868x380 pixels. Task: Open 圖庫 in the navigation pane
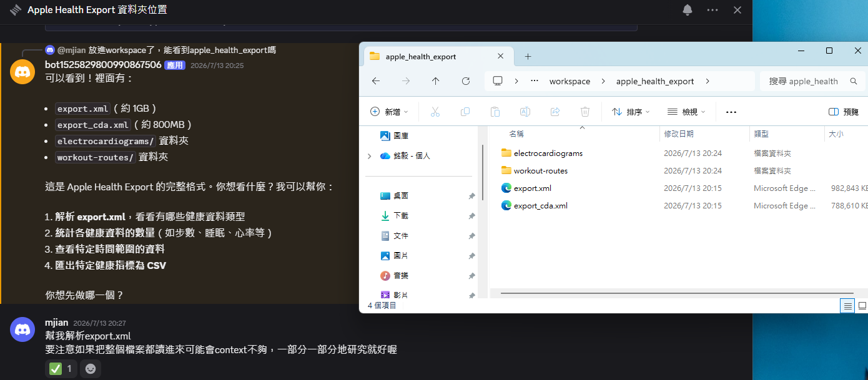click(x=401, y=135)
